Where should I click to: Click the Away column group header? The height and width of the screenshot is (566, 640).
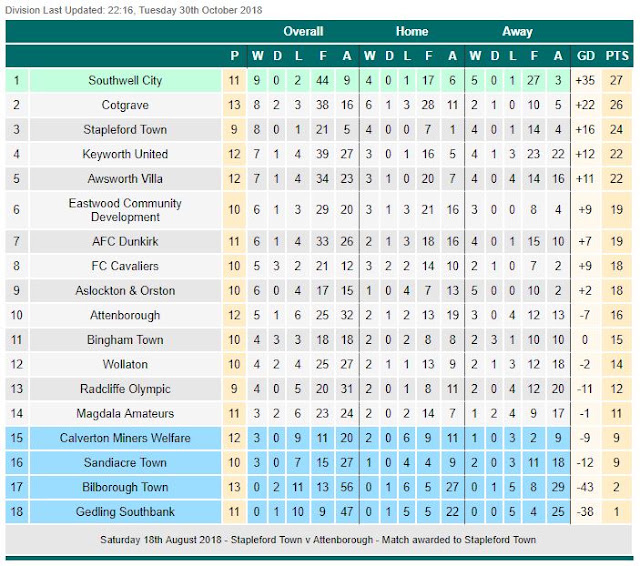(517, 31)
